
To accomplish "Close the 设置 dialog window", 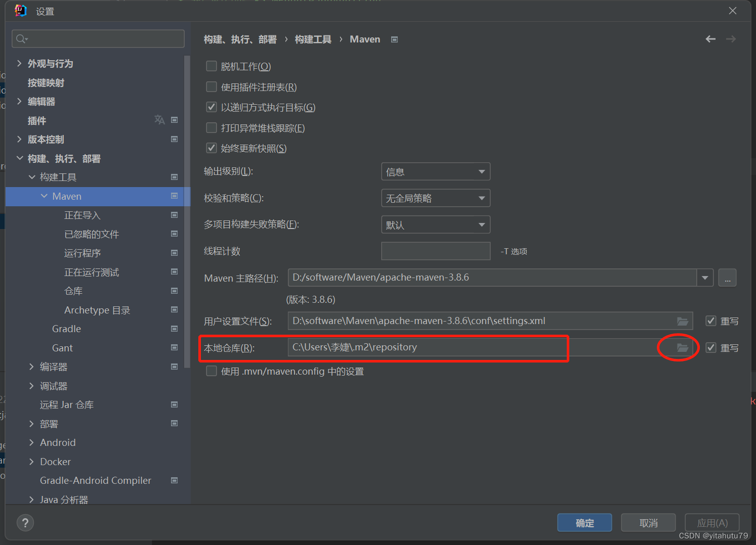I will [732, 11].
